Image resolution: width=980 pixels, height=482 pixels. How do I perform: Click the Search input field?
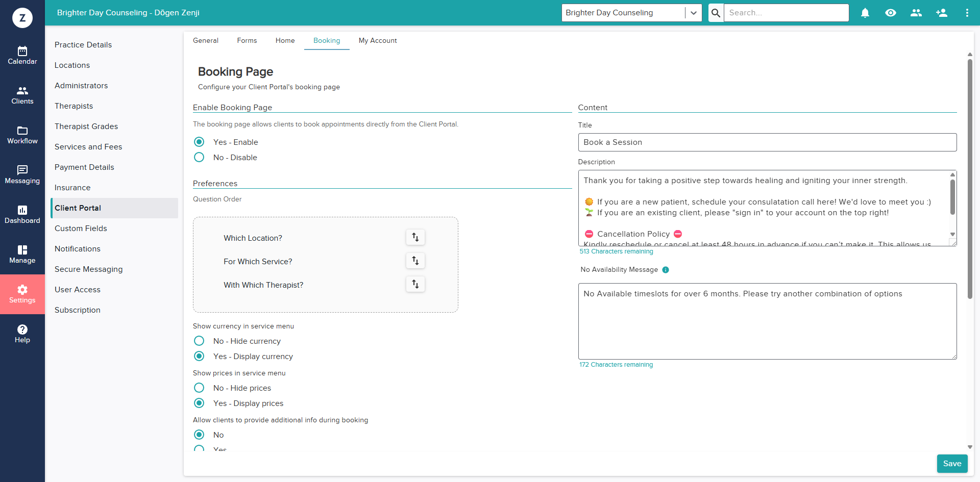(786, 13)
